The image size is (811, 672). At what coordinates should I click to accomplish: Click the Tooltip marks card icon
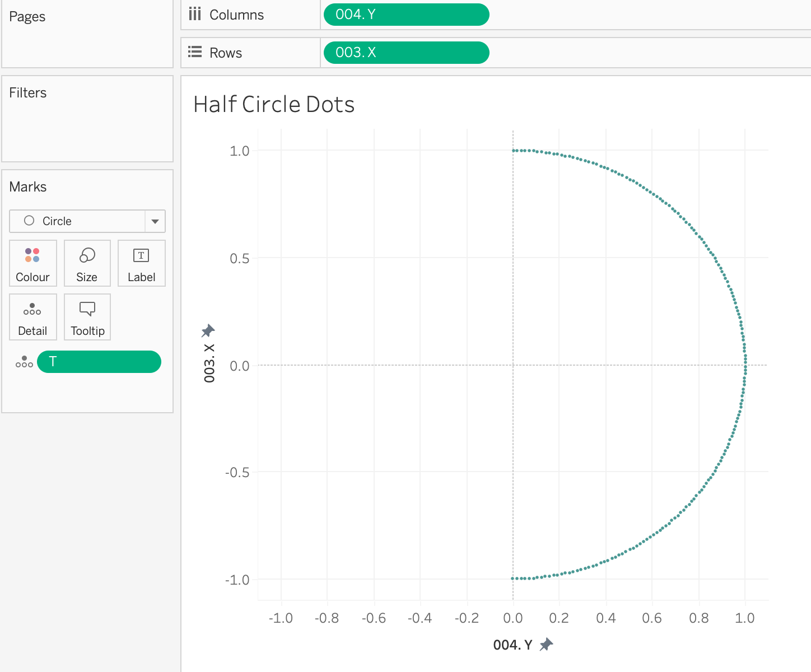pyautogui.click(x=87, y=310)
